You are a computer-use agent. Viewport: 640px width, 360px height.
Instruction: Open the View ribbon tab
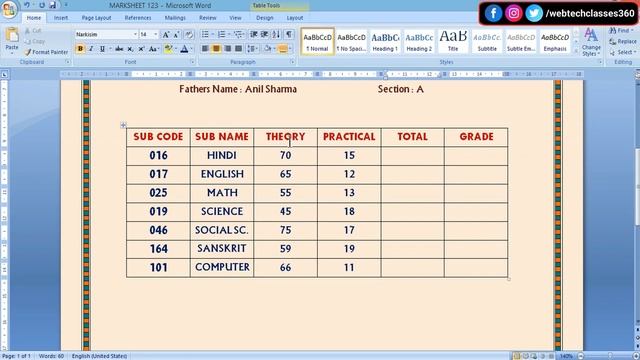[x=235, y=18]
